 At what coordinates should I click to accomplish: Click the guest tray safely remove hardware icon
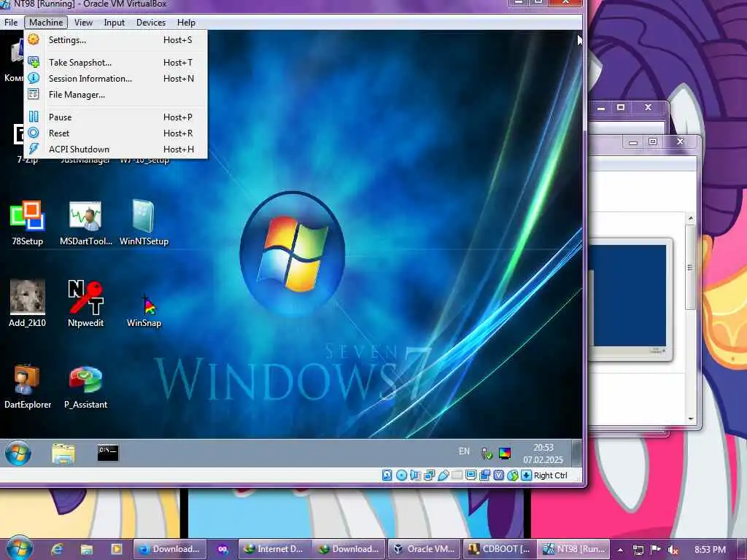coord(487,454)
